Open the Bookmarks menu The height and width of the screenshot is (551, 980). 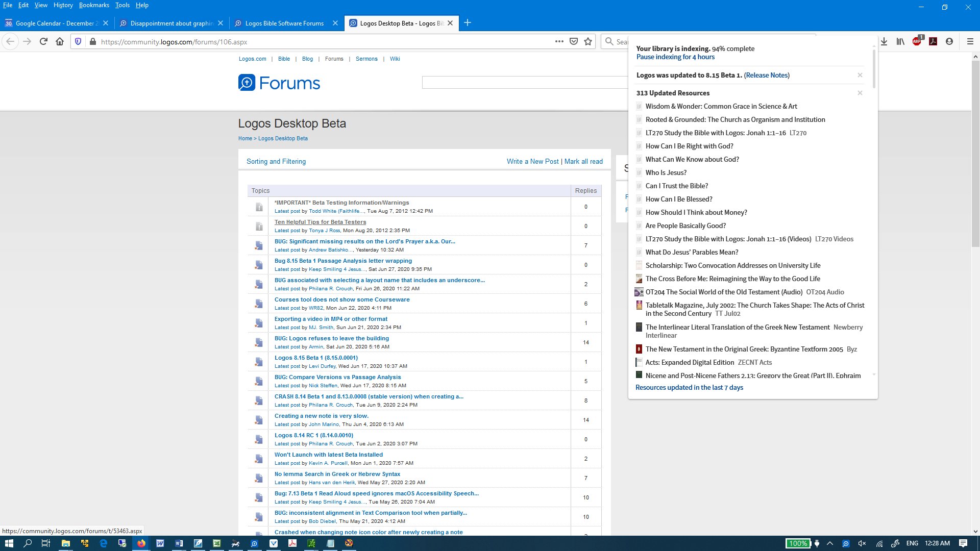94,5
